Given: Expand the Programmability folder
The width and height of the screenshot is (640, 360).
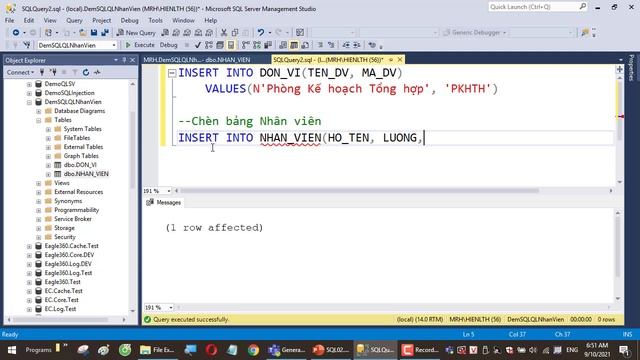Looking at the screenshot, I should (x=39, y=210).
